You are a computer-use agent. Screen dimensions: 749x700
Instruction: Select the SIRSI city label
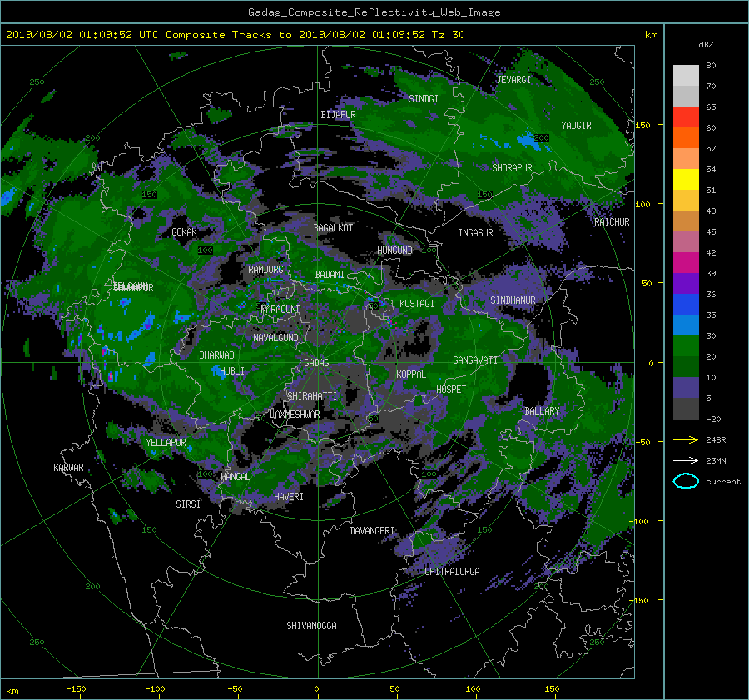pos(188,504)
